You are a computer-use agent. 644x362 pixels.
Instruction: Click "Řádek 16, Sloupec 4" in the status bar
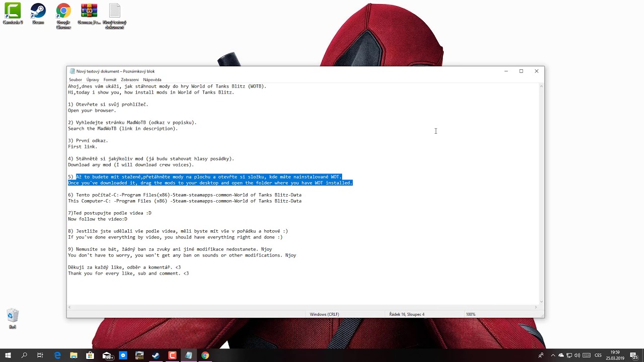[407, 314]
